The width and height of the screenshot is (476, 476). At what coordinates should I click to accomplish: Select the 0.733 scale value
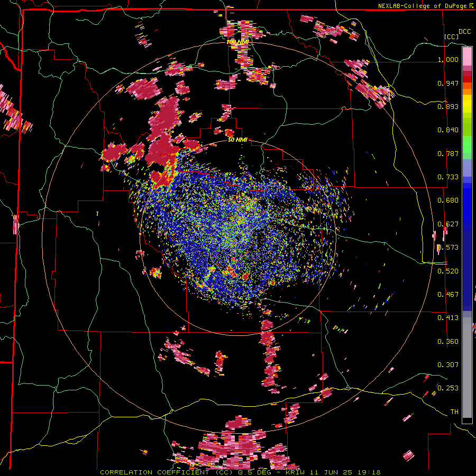tap(448, 177)
